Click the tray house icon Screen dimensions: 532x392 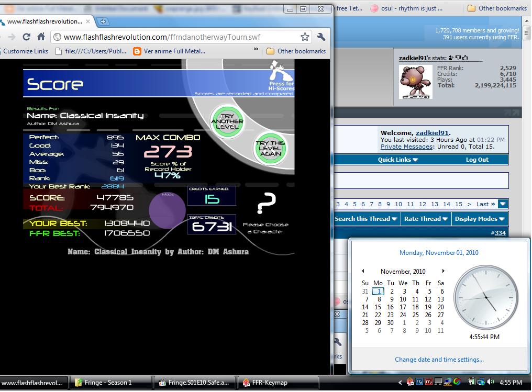[410, 382]
